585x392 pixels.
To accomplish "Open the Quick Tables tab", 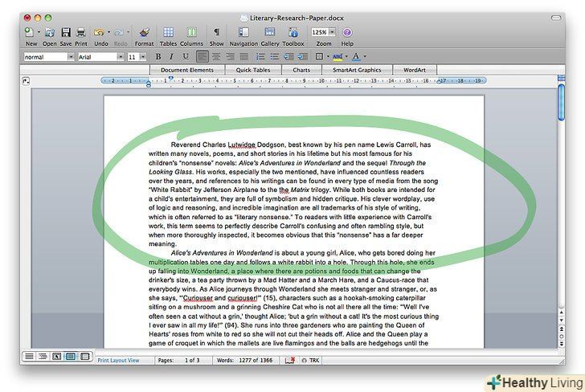I will [x=253, y=70].
